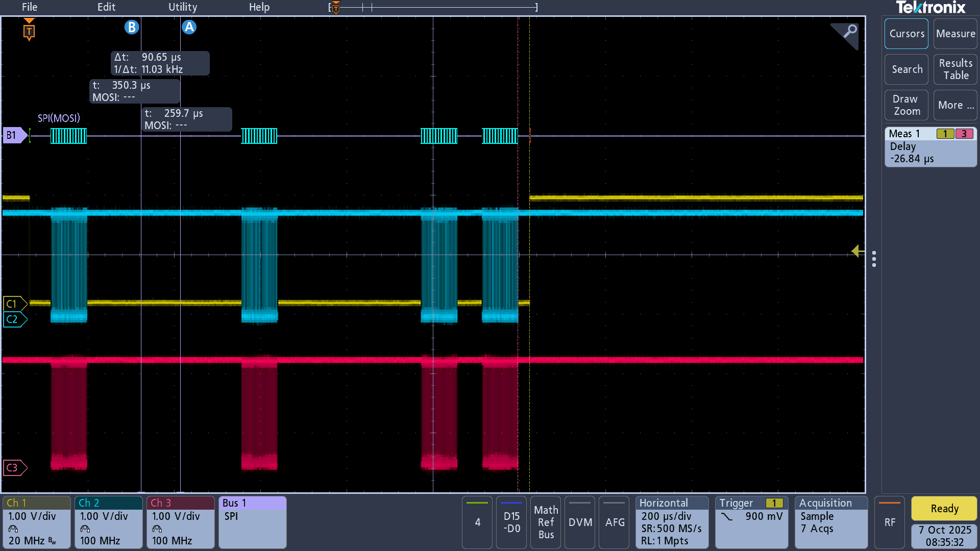Open the Results Table

pyautogui.click(x=955, y=69)
